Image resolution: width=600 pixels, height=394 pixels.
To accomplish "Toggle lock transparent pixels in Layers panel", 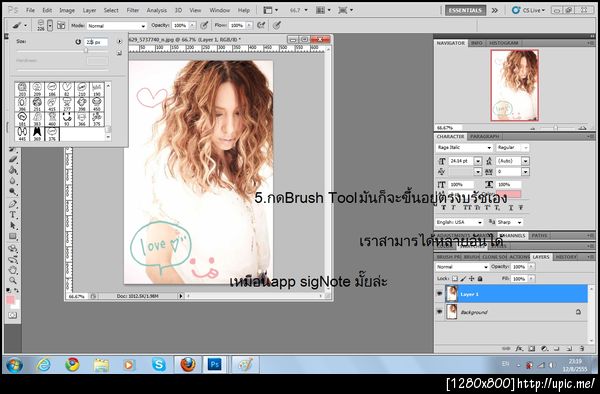I will pos(455,279).
